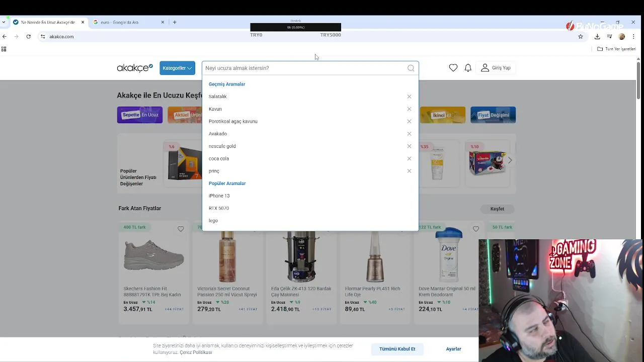Open notifications bell icon
644x362 pixels.
point(468,68)
